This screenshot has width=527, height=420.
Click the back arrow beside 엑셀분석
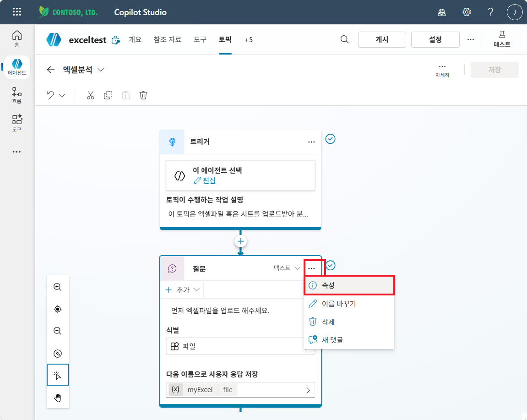click(x=51, y=70)
